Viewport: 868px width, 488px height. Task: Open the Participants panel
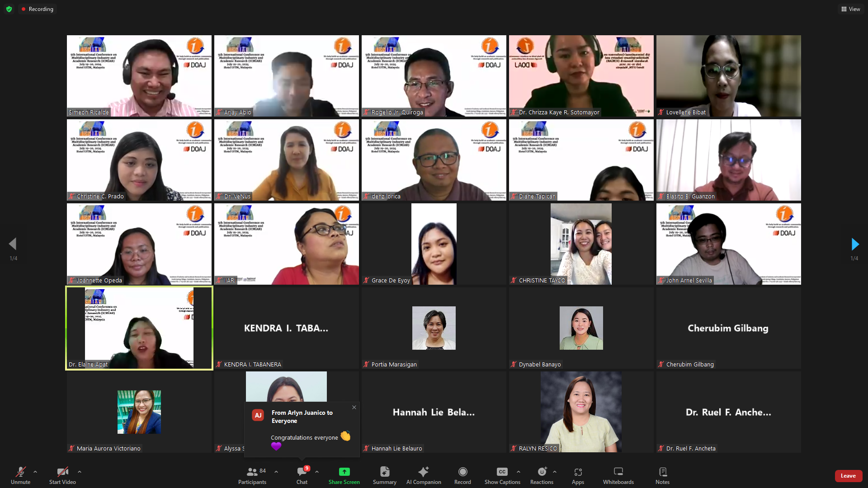252,475
